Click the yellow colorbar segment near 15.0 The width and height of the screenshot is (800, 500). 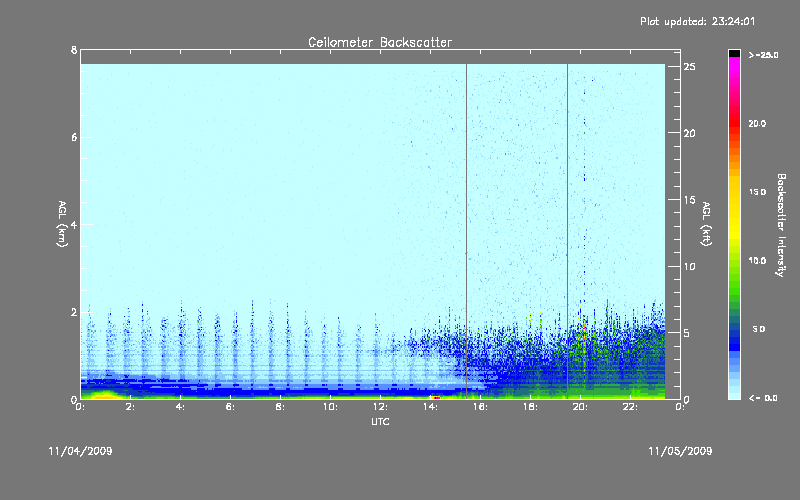tap(734, 192)
